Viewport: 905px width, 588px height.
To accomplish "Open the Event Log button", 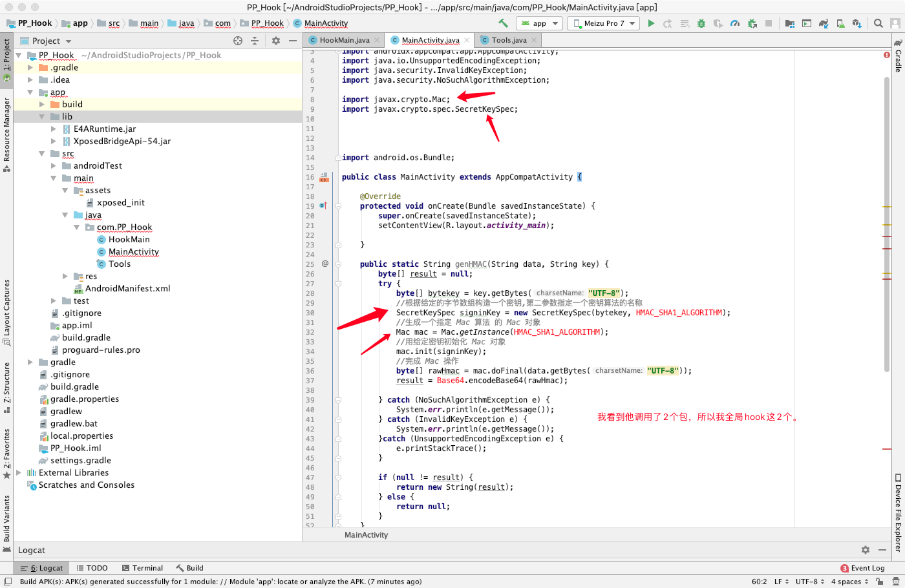I will point(862,568).
